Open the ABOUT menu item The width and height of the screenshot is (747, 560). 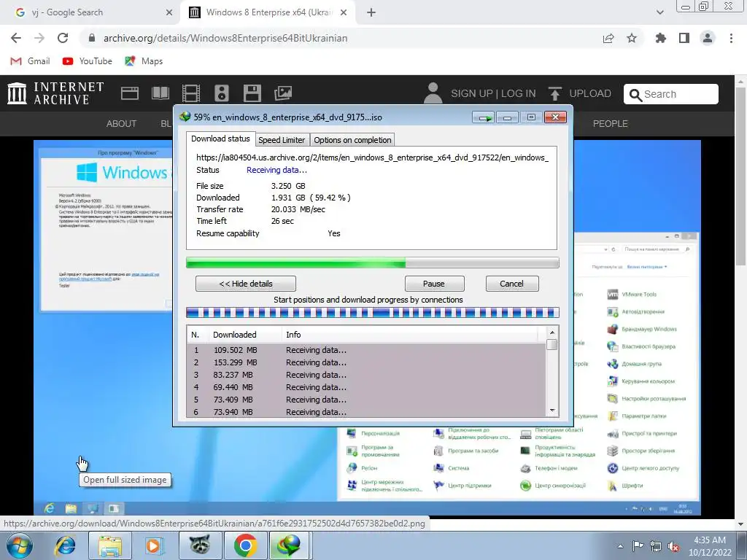pyautogui.click(x=121, y=124)
